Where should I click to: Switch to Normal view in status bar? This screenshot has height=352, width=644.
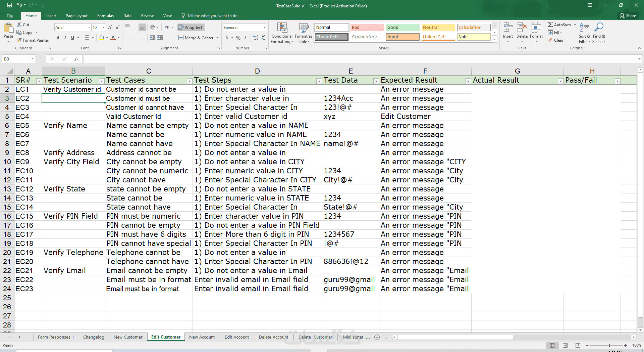click(x=552, y=345)
